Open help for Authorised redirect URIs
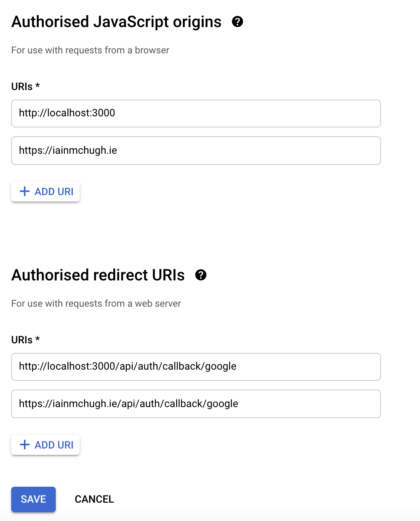The width and height of the screenshot is (420, 521). pos(201,275)
